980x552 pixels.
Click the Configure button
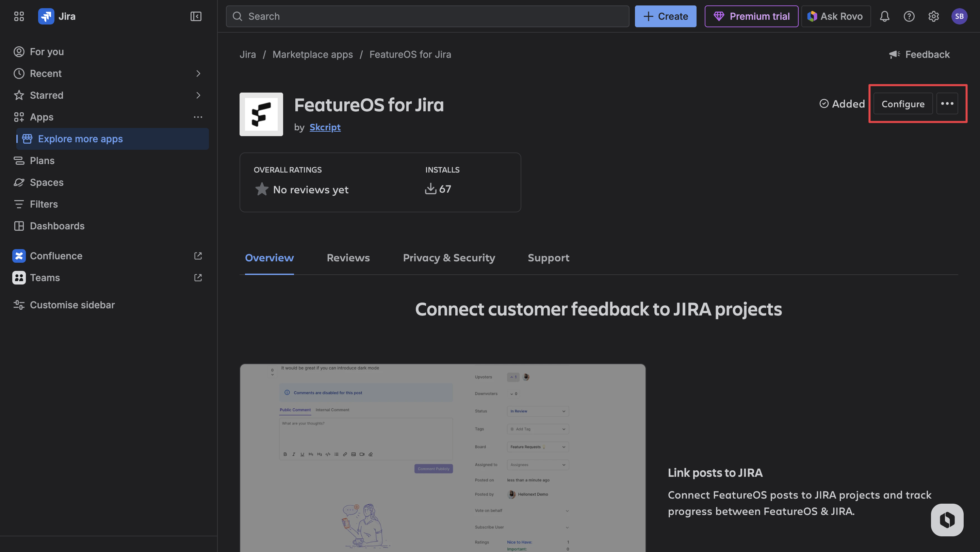(902, 103)
